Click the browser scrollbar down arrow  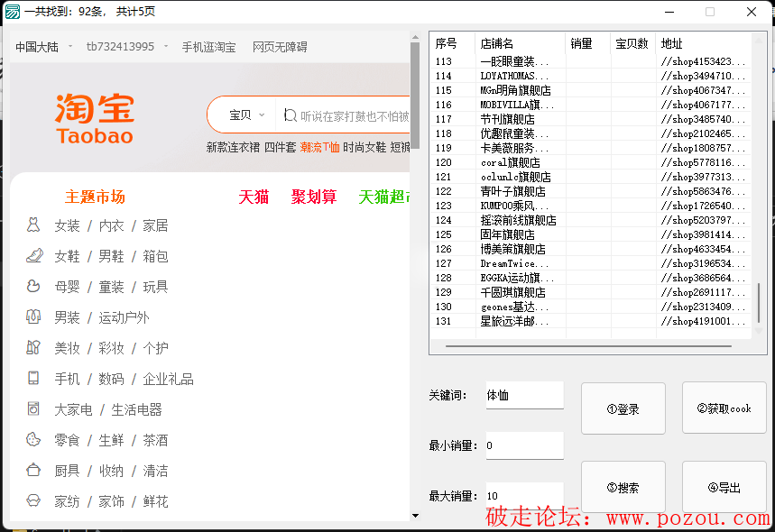tap(415, 516)
